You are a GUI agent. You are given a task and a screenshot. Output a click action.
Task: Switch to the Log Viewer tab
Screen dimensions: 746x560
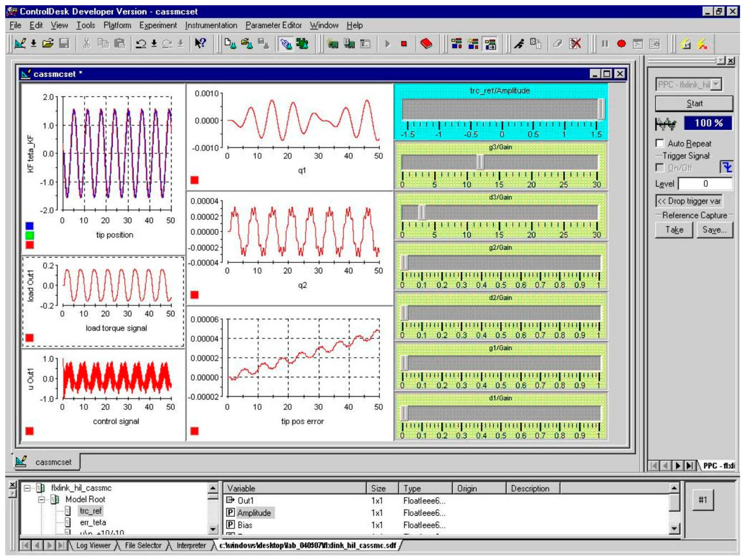tap(93, 546)
